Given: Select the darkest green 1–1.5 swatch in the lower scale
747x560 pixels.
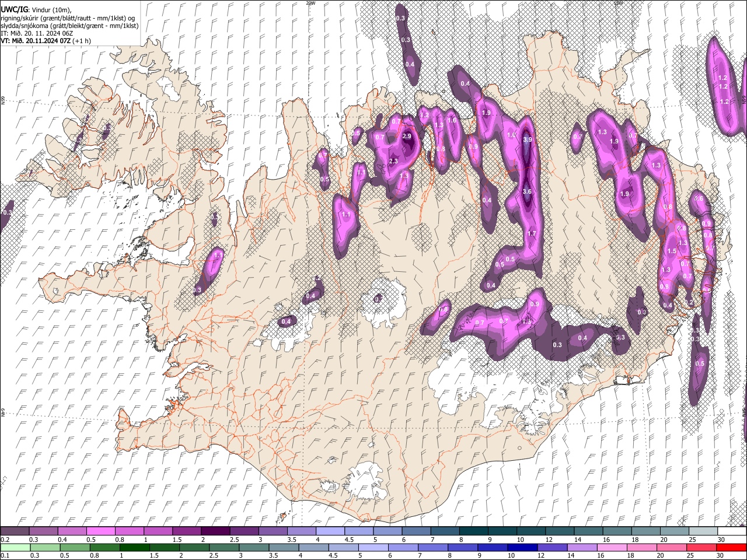Looking at the screenshot, I should point(134,547).
